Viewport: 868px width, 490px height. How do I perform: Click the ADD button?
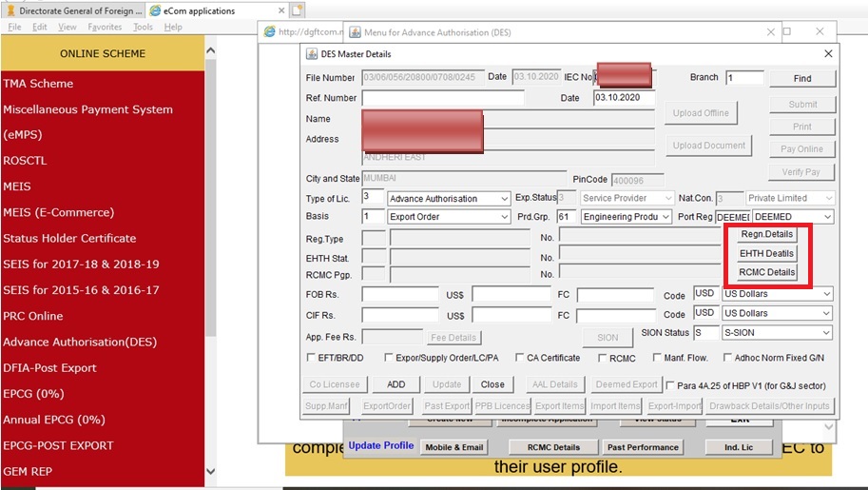pyautogui.click(x=395, y=384)
